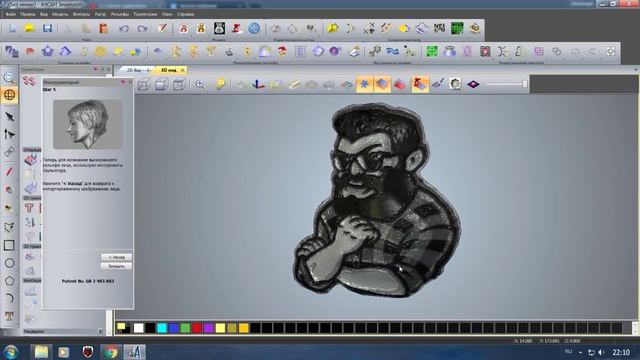Screen dimensions: 640x360
Task: Toggle the highlighted red machine simulation button
Action: click(420, 84)
